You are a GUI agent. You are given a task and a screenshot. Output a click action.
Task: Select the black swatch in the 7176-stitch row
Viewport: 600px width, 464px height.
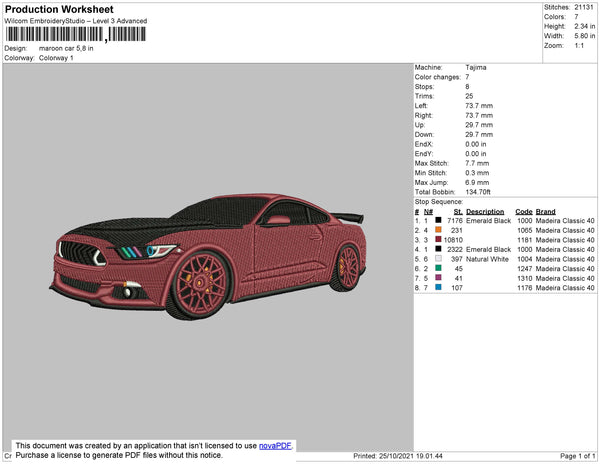439,220
